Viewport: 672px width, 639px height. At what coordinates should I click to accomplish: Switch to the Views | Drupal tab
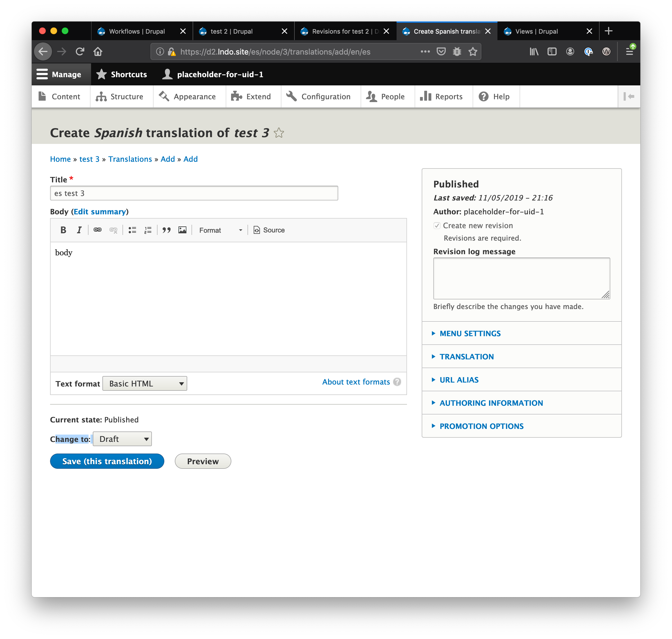[x=536, y=31]
